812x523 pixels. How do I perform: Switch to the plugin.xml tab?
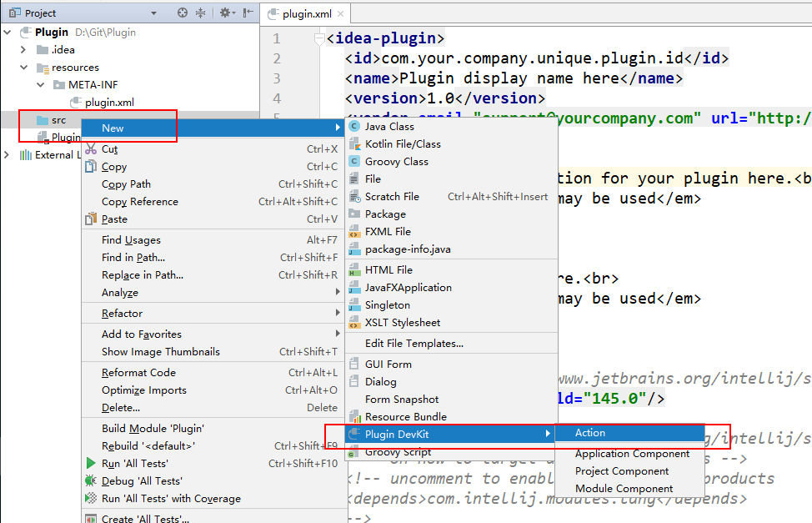click(307, 14)
